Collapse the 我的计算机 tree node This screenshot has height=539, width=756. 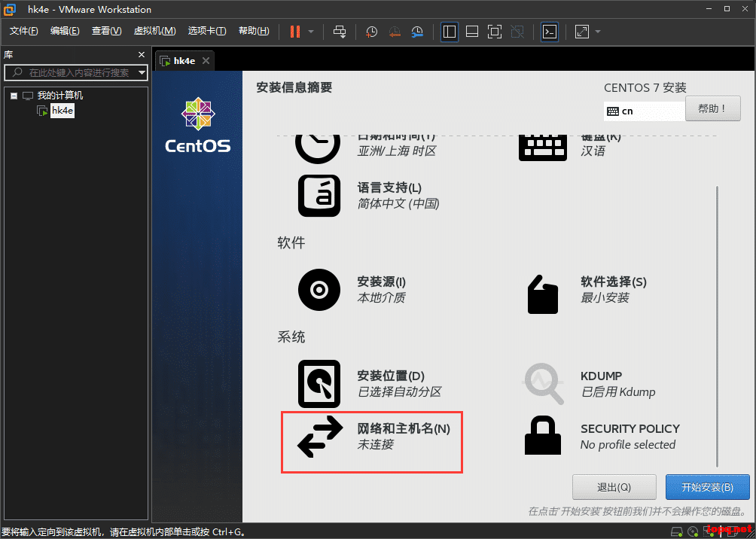[12, 96]
